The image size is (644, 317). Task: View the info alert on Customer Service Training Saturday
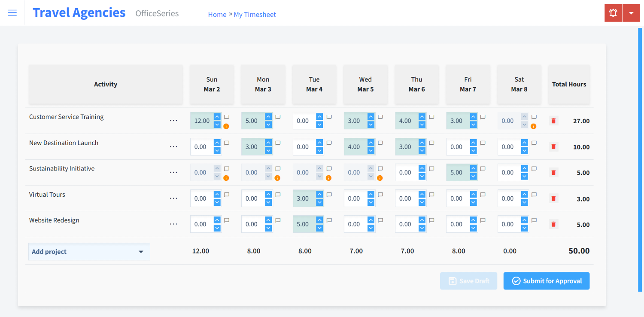pyautogui.click(x=534, y=126)
